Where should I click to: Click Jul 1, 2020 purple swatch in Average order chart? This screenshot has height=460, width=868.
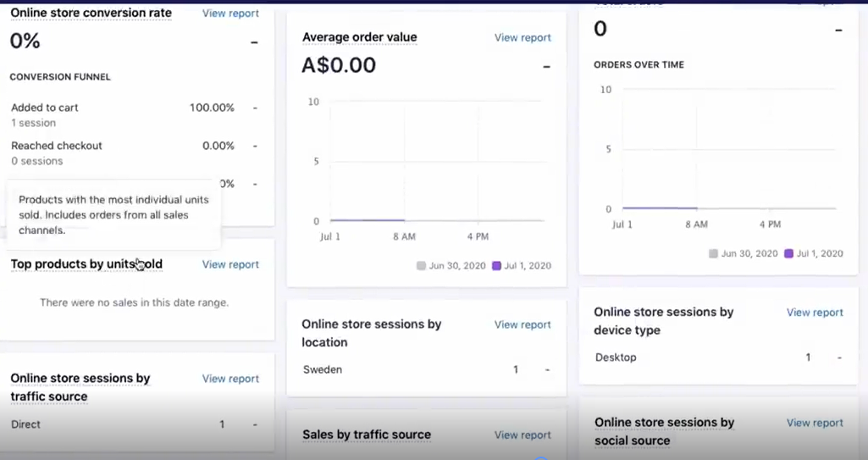[496, 266]
